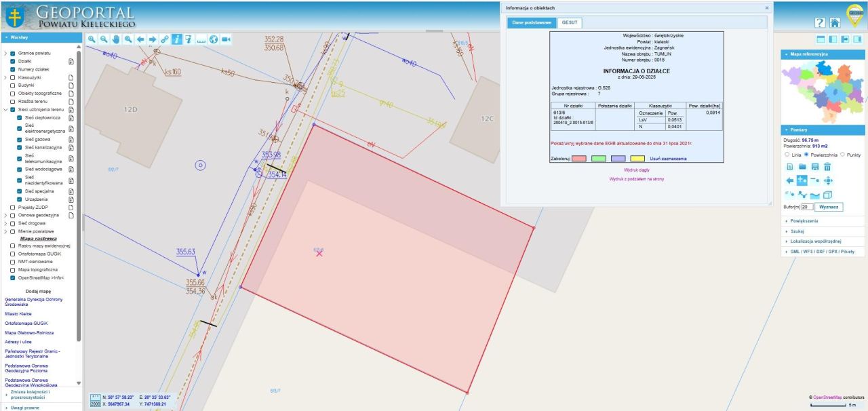This screenshot has height=411, width=868.
Task: Expand the GML / WFS / DXF panel
Action: 823,252
